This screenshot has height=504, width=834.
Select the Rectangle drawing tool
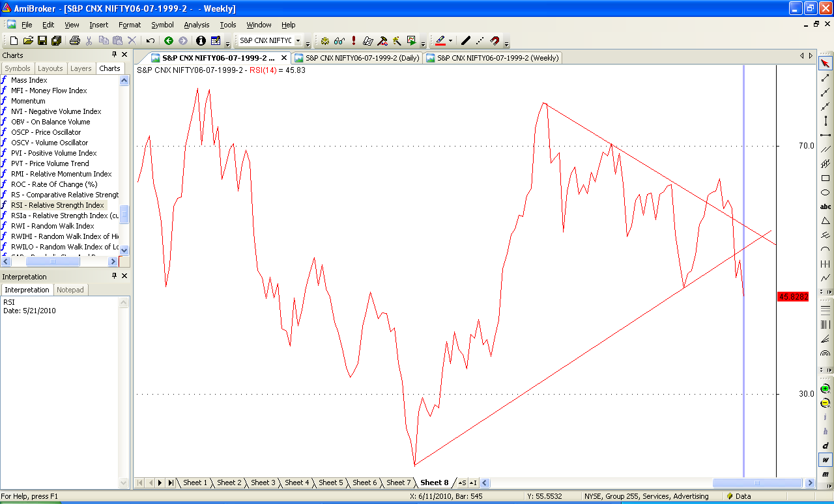(826, 178)
